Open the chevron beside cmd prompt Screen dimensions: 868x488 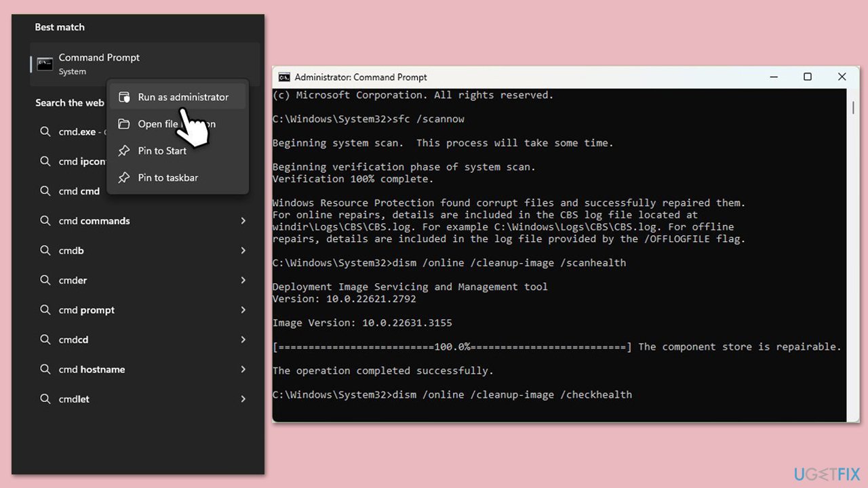click(x=243, y=310)
